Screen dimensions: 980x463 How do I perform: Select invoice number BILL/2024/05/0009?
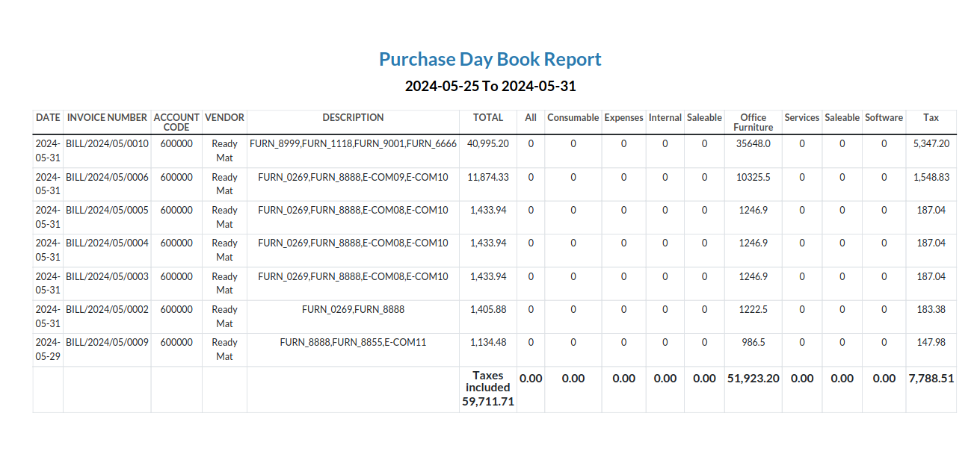click(107, 342)
